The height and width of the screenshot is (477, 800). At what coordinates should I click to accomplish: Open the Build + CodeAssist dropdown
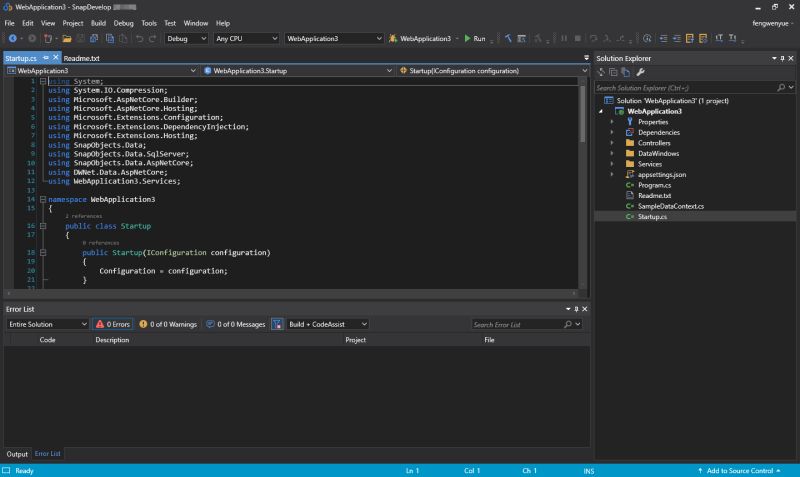pyautogui.click(x=327, y=324)
